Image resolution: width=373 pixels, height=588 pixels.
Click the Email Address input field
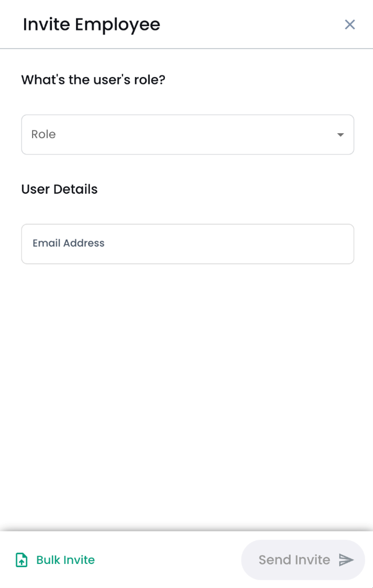click(187, 244)
